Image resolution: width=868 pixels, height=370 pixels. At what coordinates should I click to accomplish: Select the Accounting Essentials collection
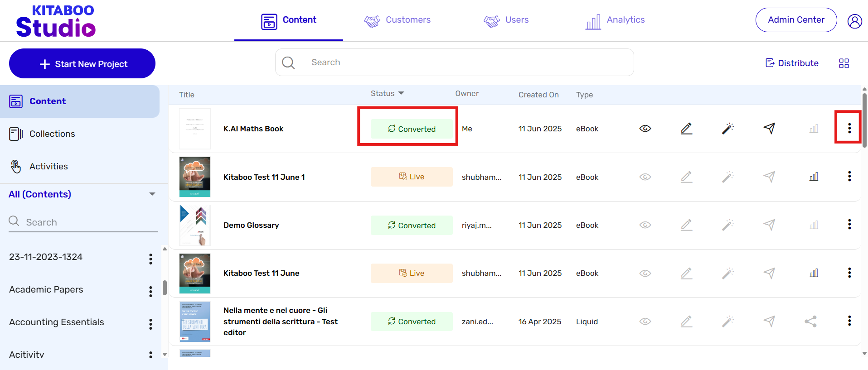click(57, 322)
